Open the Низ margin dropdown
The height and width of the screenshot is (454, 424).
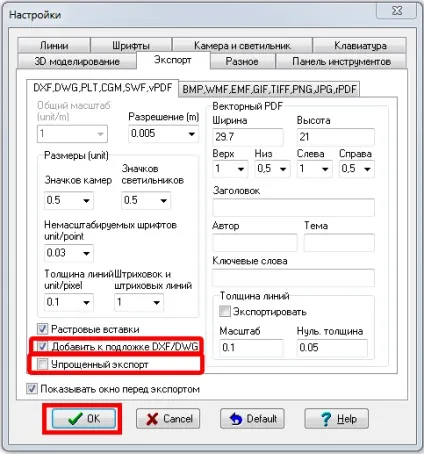(x=283, y=169)
